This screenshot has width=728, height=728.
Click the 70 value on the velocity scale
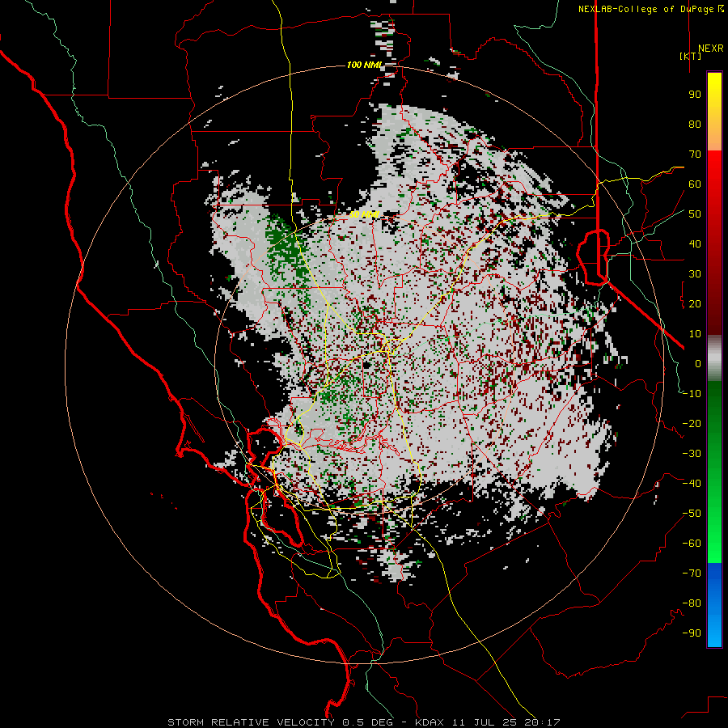(x=695, y=154)
